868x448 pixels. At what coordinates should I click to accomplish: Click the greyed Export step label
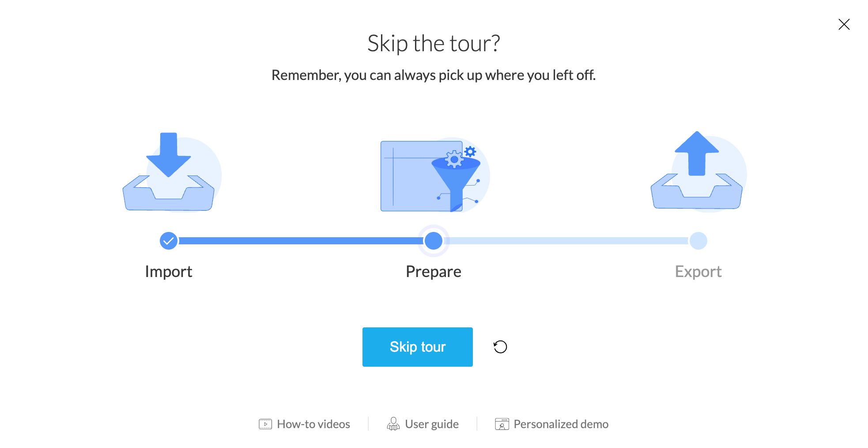(x=698, y=271)
